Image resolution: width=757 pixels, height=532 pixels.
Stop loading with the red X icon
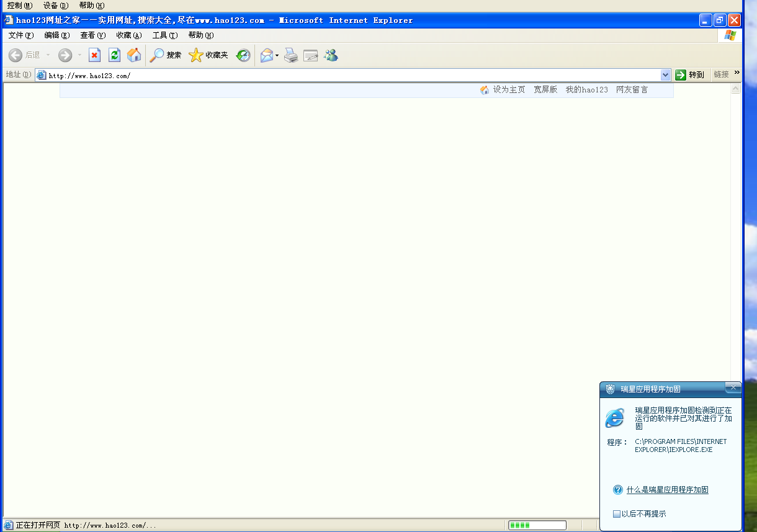tap(94, 55)
